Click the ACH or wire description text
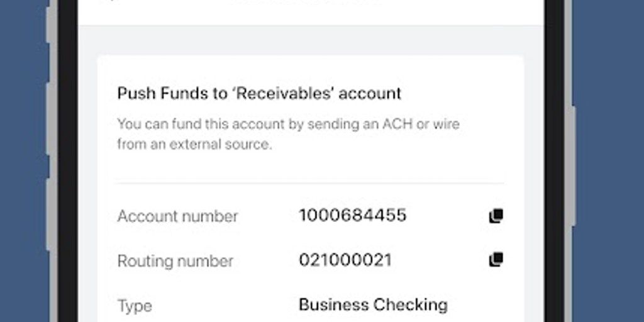644x322 pixels. click(x=288, y=124)
